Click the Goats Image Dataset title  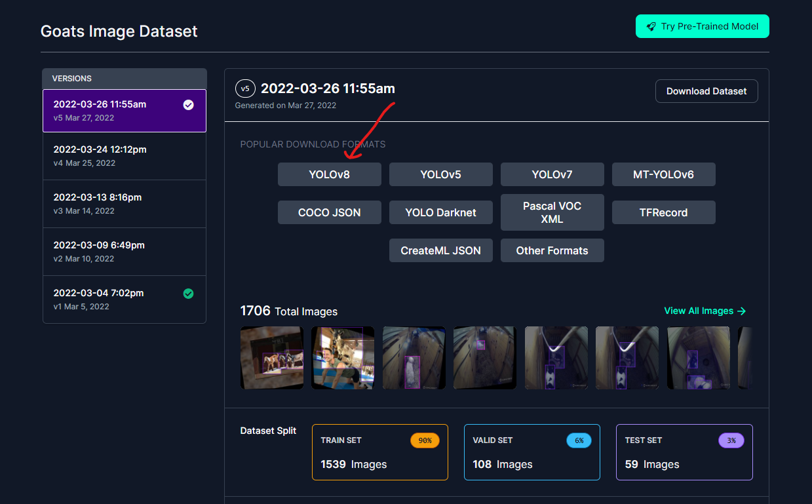pyautogui.click(x=119, y=31)
